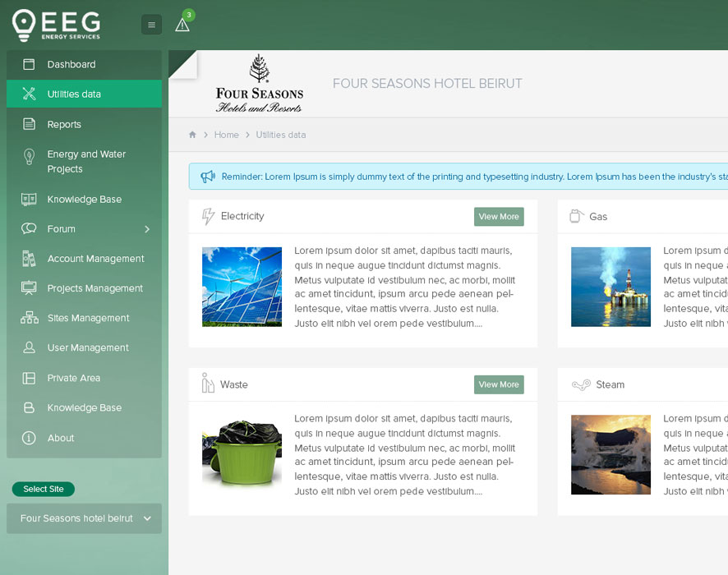Open the green trash bin Waste thumbnail

[242, 455]
